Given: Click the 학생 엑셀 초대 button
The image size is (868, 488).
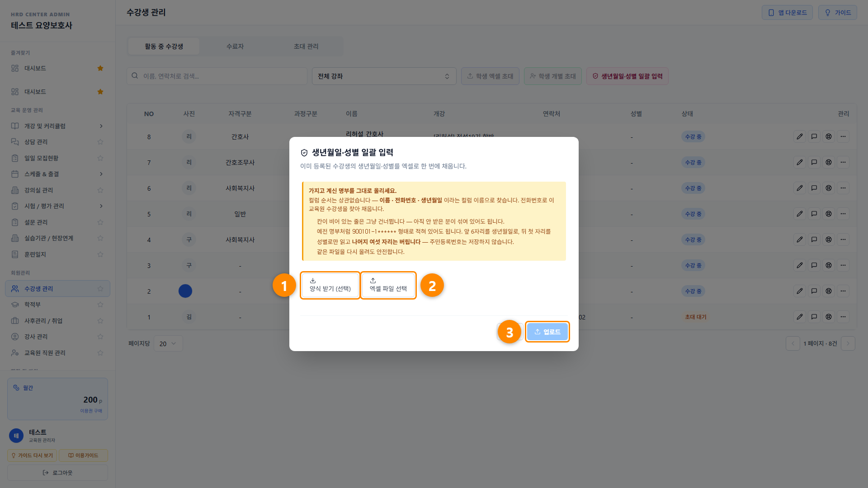Looking at the screenshot, I should [x=490, y=76].
